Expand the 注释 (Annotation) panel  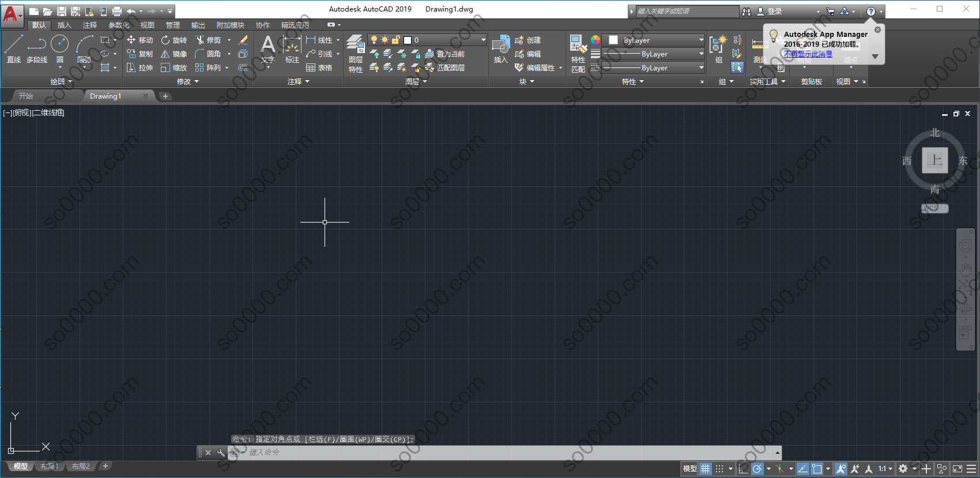pyautogui.click(x=299, y=81)
